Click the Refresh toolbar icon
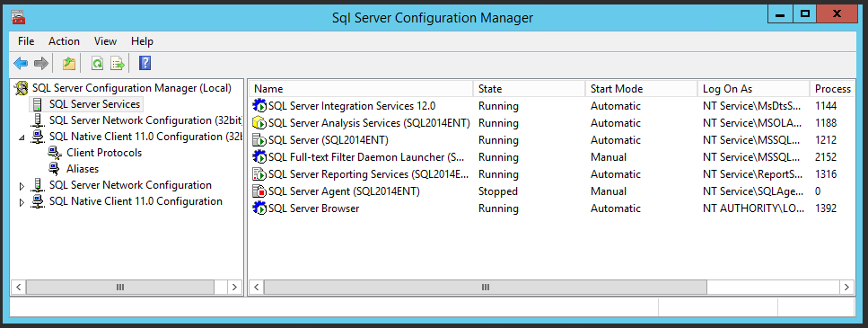Viewport: 868px width, 328px height. [x=98, y=64]
